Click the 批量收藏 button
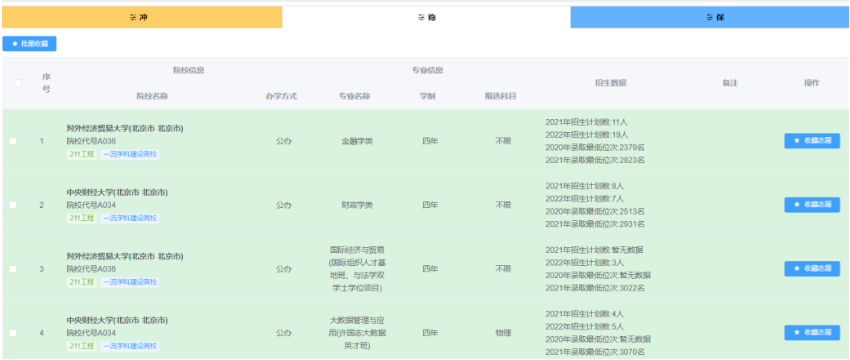This screenshot has width=850, height=360. 29,44
